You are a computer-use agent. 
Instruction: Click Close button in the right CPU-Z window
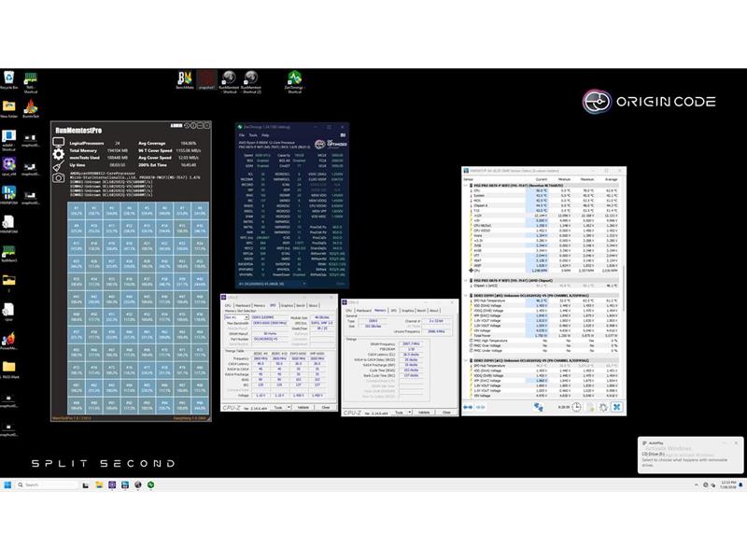(x=445, y=412)
